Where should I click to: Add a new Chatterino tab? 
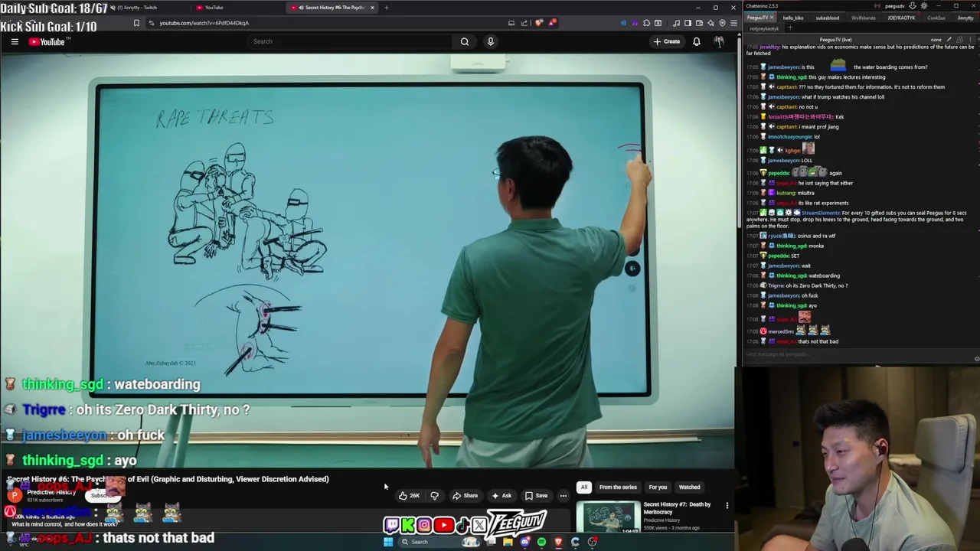click(x=790, y=28)
